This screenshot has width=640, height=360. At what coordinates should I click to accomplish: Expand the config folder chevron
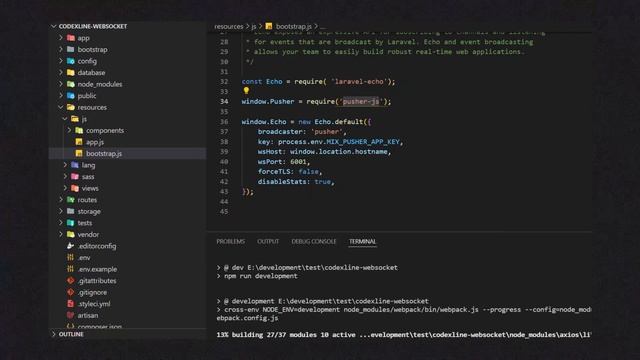(x=61, y=61)
